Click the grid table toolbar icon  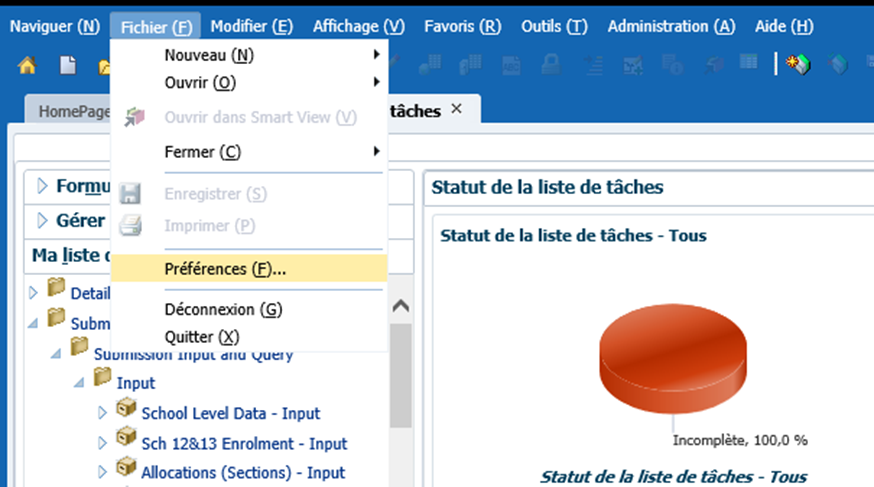(748, 64)
